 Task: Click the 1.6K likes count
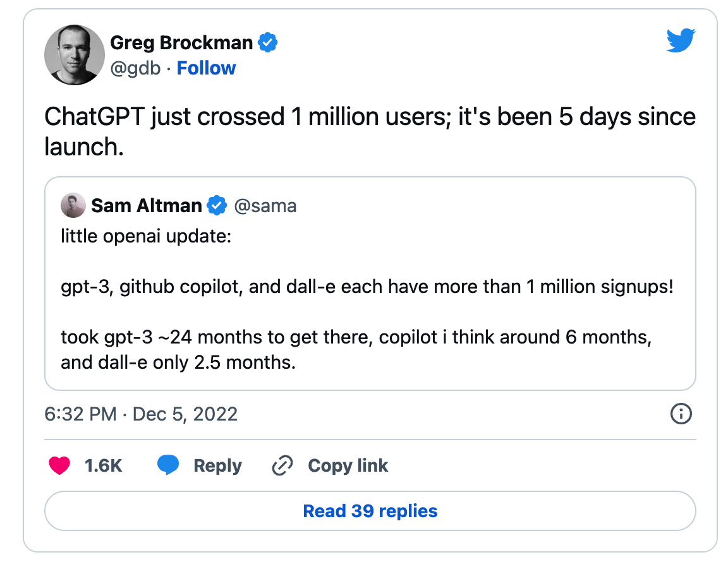[x=103, y=466]
